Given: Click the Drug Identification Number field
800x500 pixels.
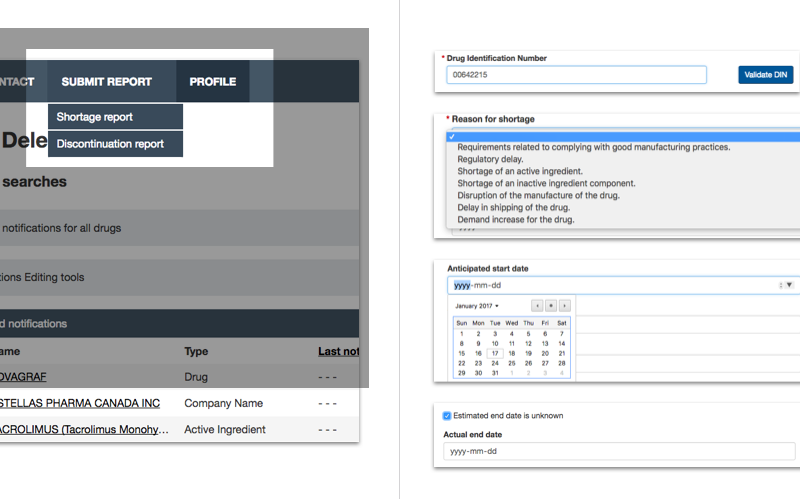Looking at the screenshot, I should 576,75.
